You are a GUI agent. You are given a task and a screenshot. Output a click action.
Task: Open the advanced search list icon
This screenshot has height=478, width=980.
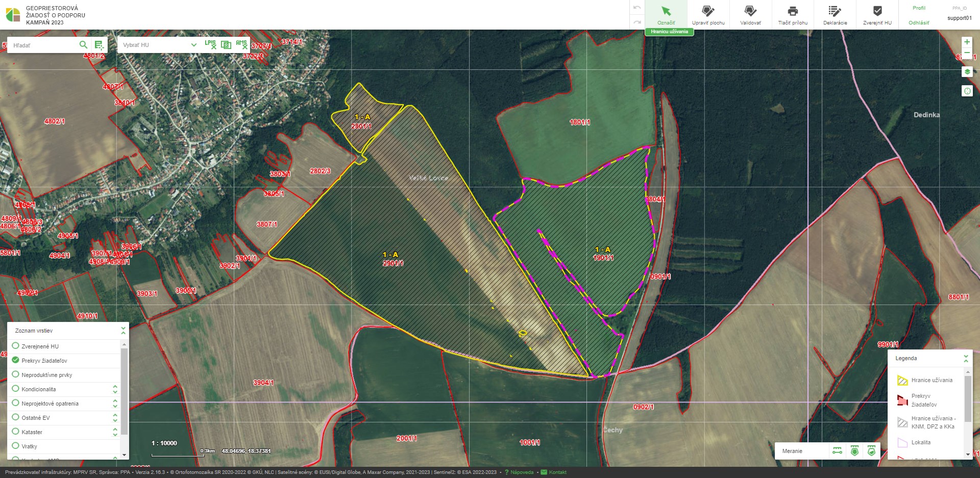point(99,45)
